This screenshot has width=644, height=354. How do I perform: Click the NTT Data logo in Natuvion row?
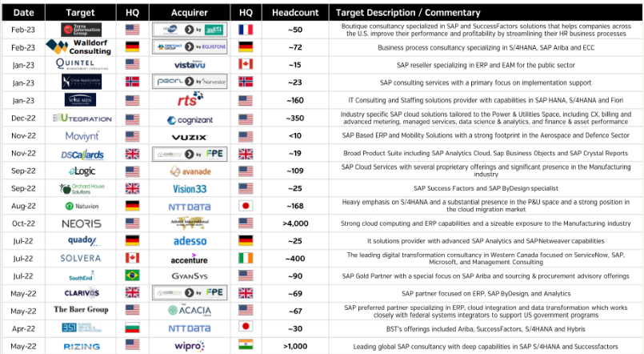(190, 207)
